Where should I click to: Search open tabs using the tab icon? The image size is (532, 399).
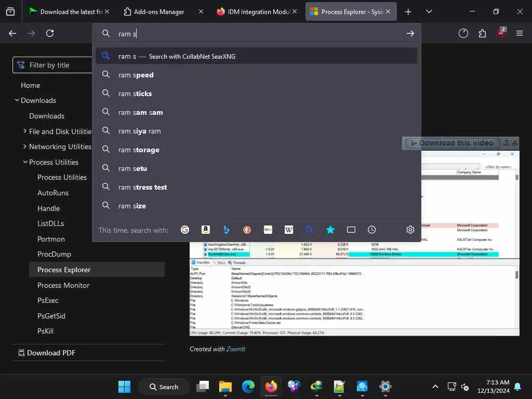coord(351,230)
